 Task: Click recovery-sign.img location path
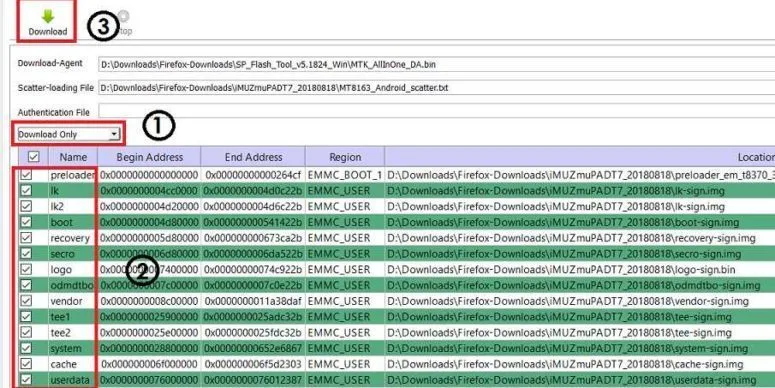pyautogui.click(x=571, y=238)
